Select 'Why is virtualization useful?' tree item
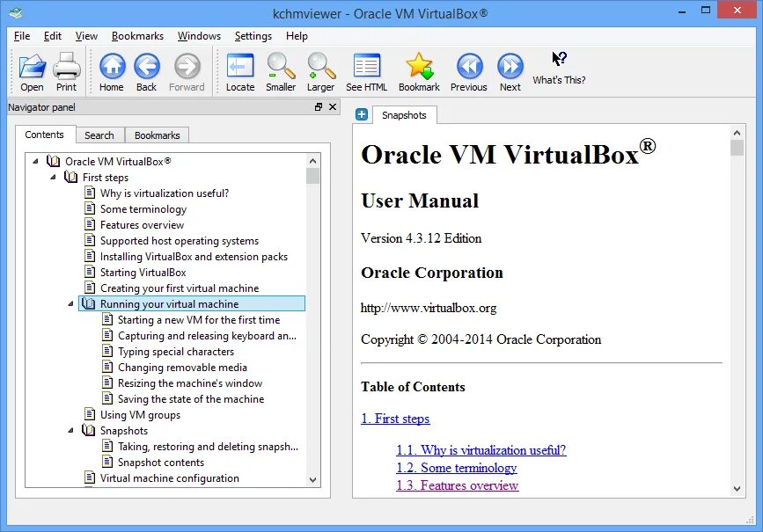The height and width of the screenshot is (532, 763). click(x=165, y=193)
